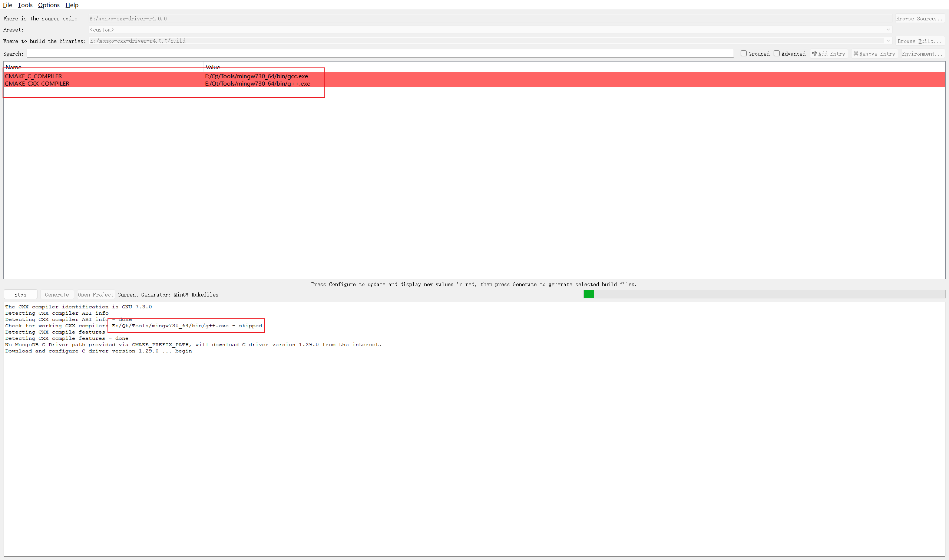Open the Tools menu
The height and width of the screenshot is (560, 949).
tap(25, 5)
